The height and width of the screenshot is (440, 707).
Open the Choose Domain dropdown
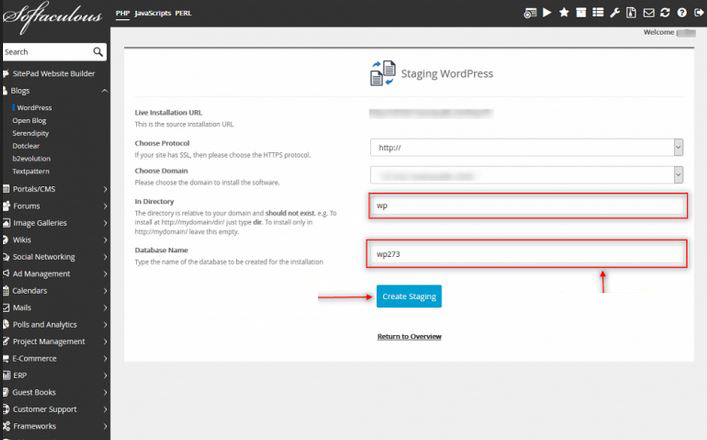tap(527, 175)
